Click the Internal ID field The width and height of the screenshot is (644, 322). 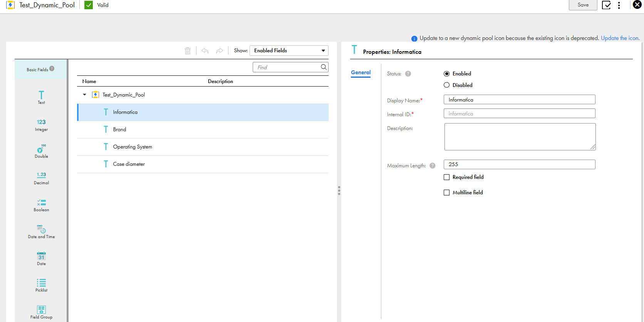click(x=520, y=113)
